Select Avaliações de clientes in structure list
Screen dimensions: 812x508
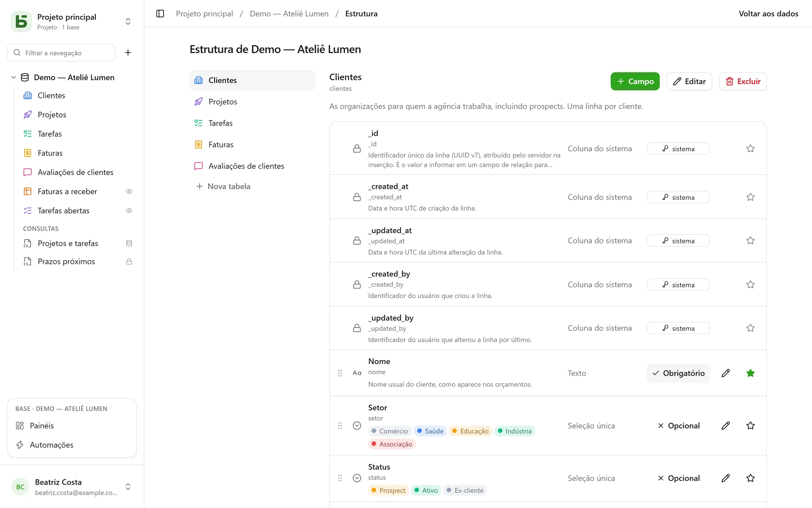252,166
